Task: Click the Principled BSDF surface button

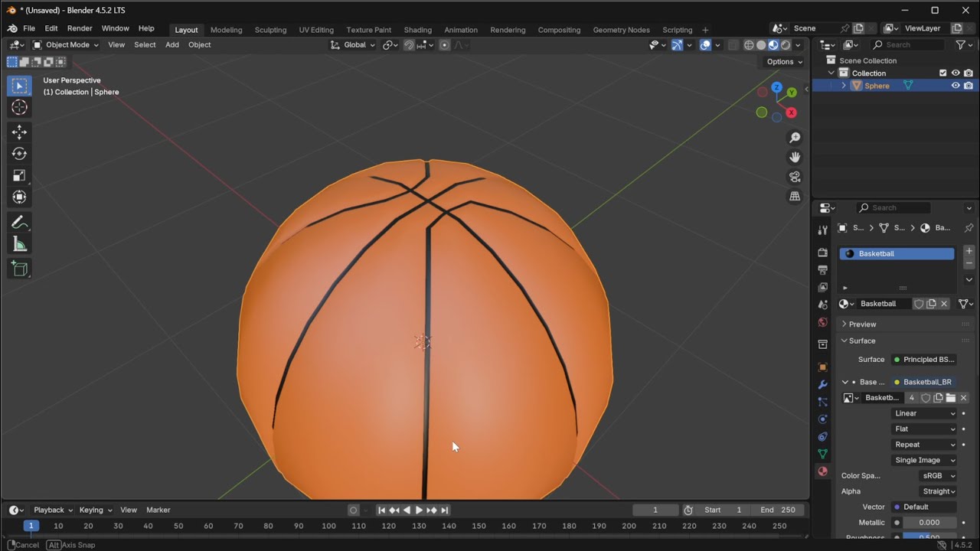Action: [x=924, y=360]
